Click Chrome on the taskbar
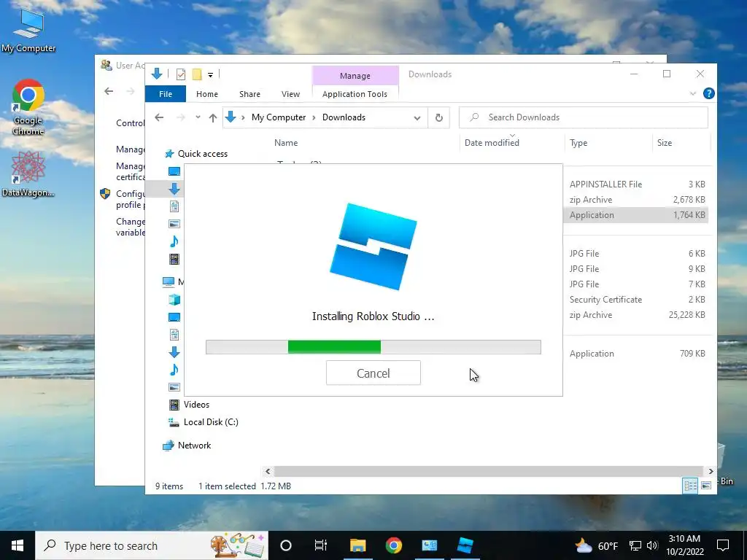Viewport: 747px width, 560px height. [393, 545]
